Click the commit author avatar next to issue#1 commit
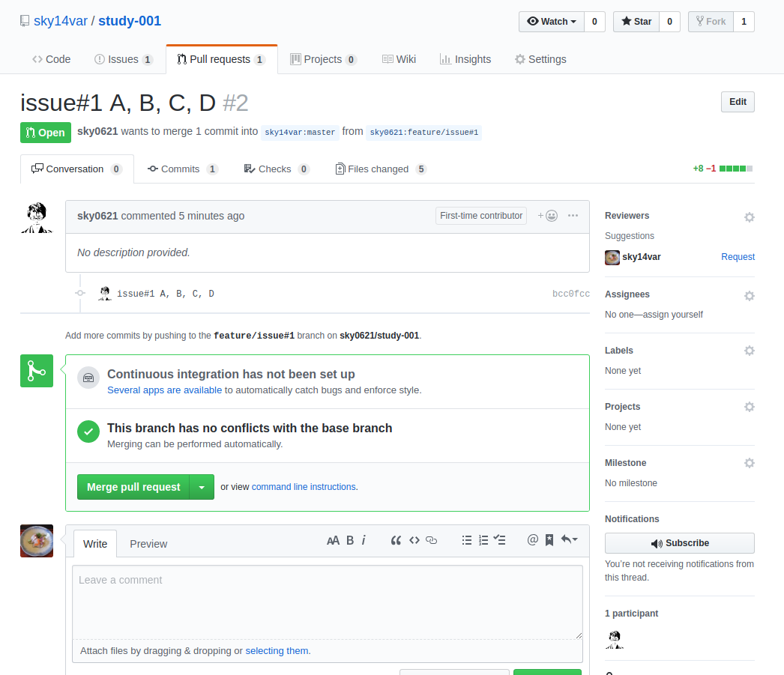The height and width of the screenshot is (675, 784). (x=104, y=293)
